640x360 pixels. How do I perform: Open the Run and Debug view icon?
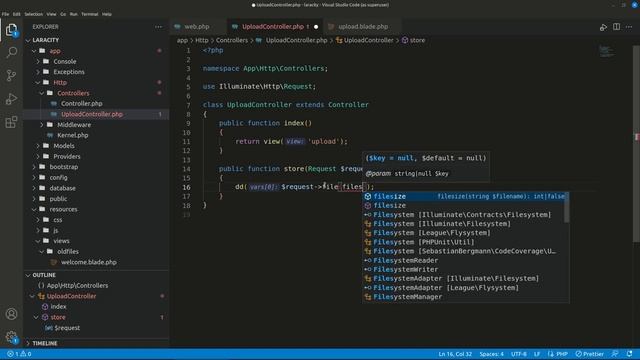click(x=11, y=99)
